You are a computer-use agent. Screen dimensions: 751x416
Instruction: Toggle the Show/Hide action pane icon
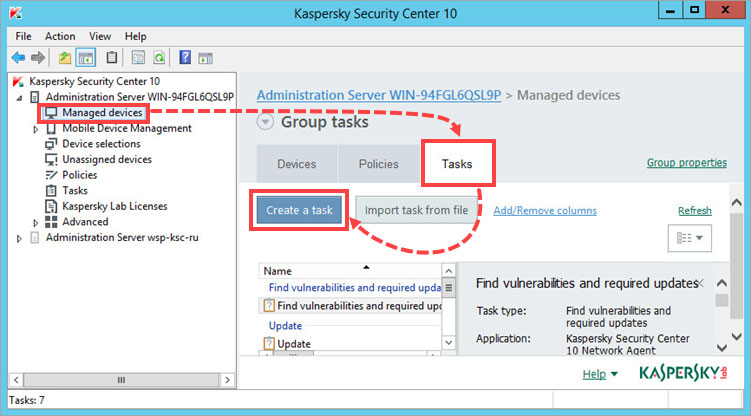pyautogui.click(x=206, y=58)
